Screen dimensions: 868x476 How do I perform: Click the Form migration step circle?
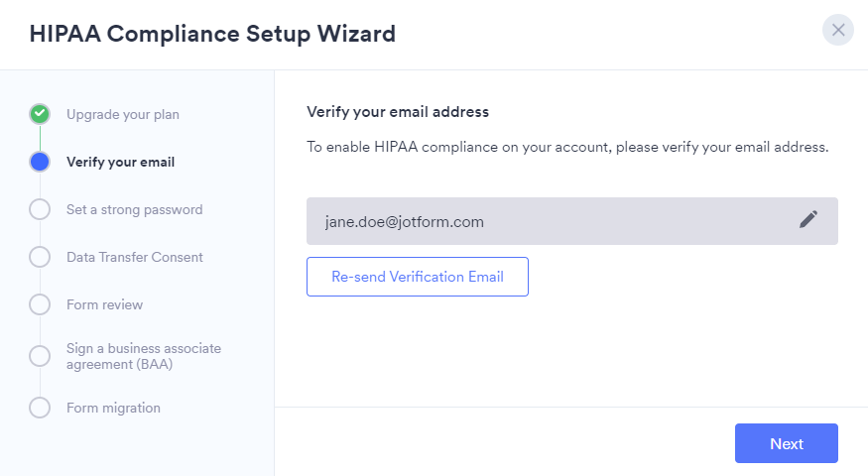point(40,408)
